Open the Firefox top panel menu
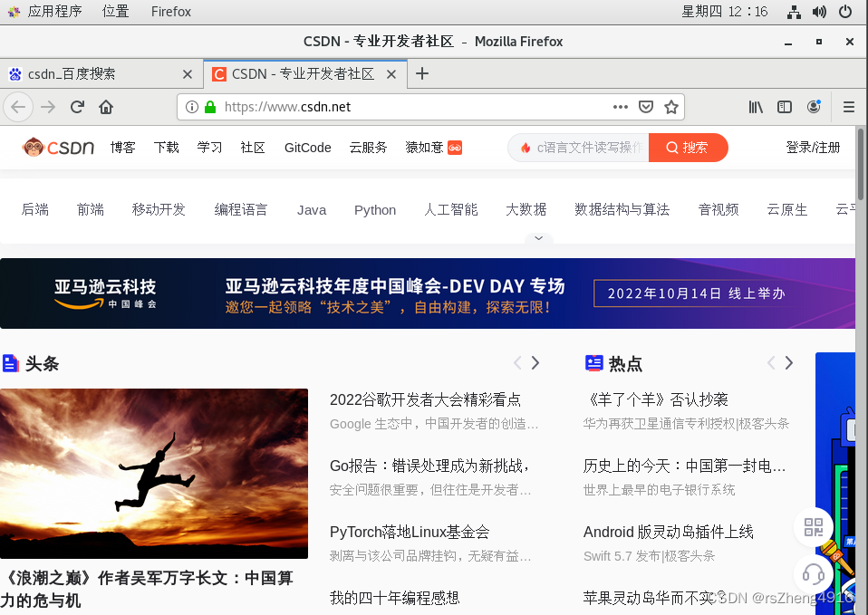868x615 pixels. (171, 12)
